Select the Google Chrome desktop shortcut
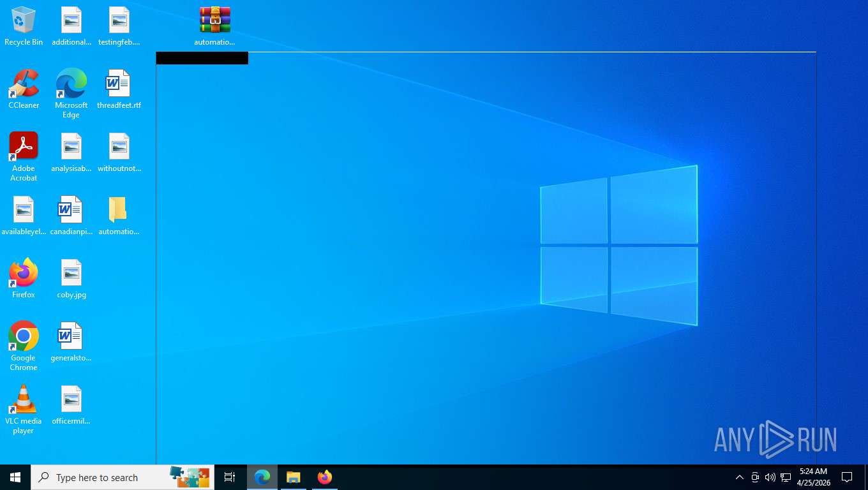This screenshot has height=490, width=868. coord(24,346)
